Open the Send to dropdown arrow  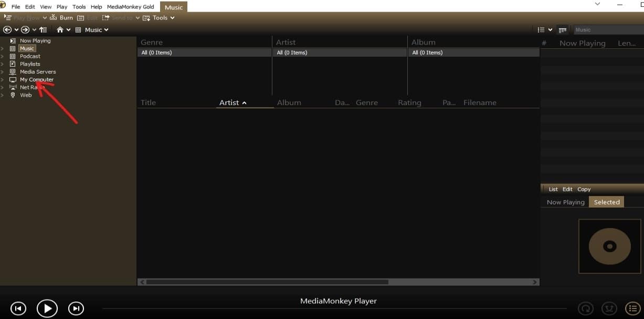138,18
